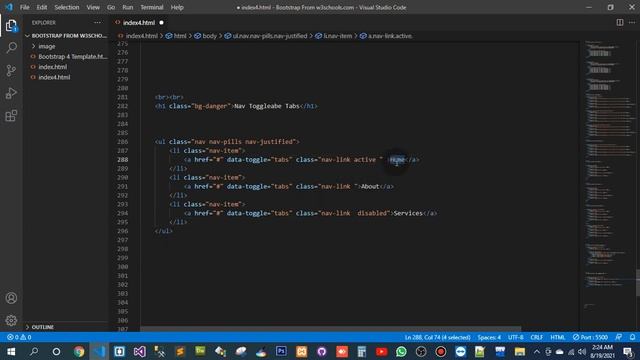
Task: Open the Terminal menu
Action: [152, 7]
